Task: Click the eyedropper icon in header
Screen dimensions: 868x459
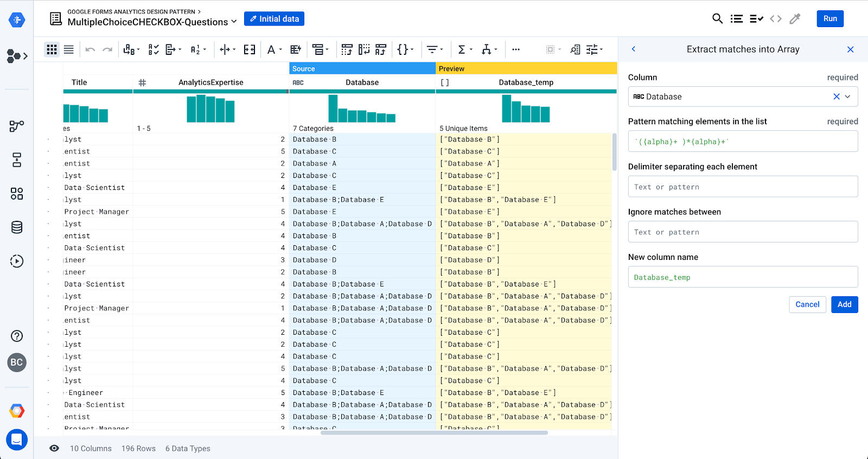Action: pos(795,18)
